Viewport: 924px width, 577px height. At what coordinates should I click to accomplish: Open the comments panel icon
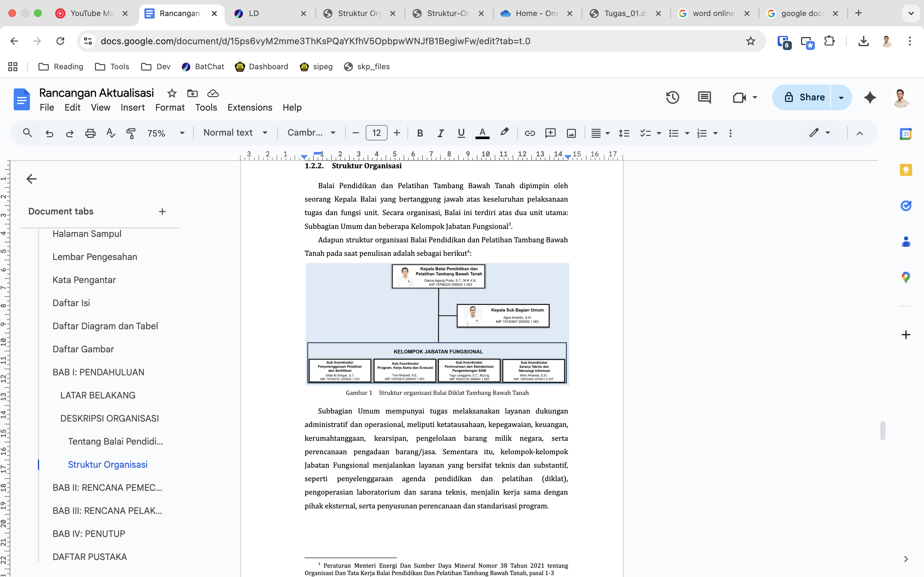(x=704, y=98)
